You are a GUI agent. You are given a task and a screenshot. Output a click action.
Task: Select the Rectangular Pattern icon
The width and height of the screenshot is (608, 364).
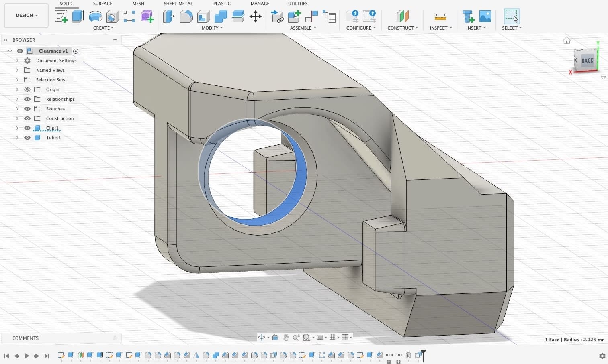129,16
